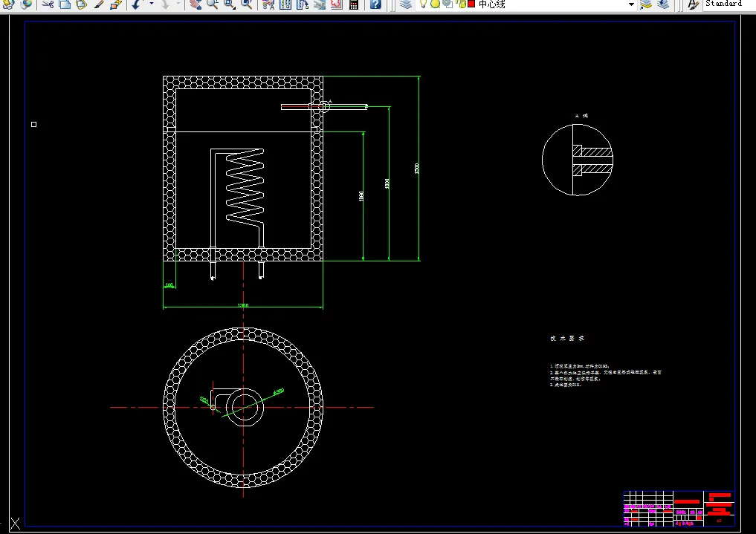Screen dimensions: 756x534
Task: Open the Standard text style dropdown
Action: (729, 4)
